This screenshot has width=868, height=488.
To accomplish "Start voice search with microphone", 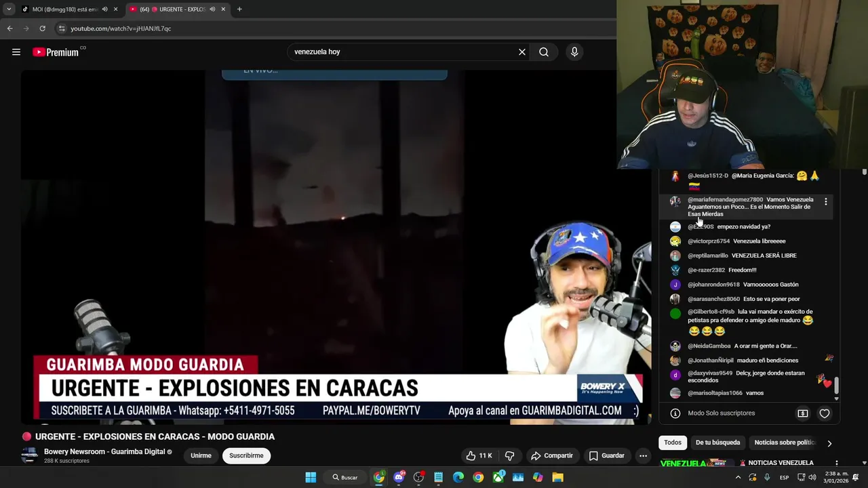I will 574,52.
